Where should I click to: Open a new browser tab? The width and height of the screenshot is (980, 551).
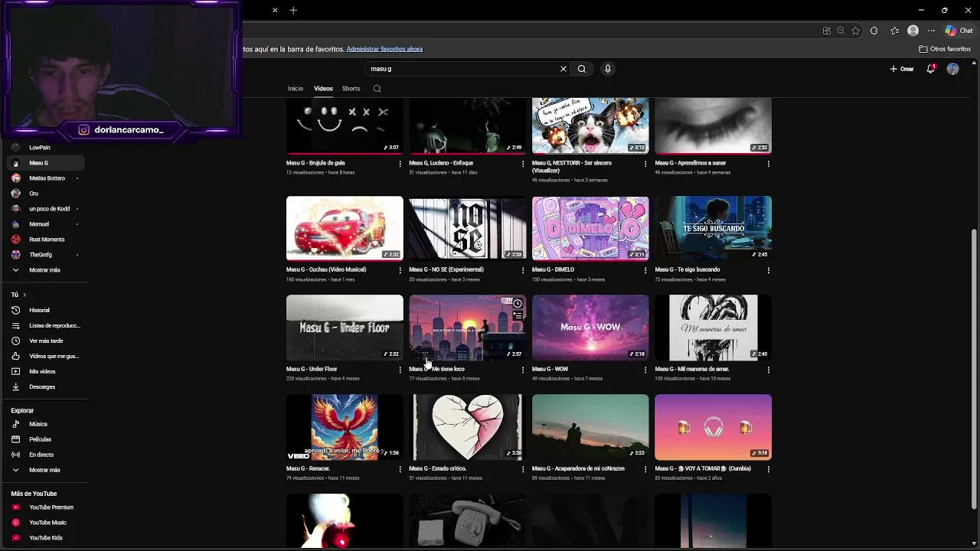pos(293,10)
